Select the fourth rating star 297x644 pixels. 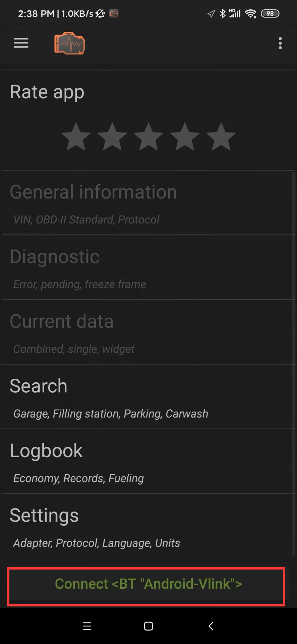coord(185,137)
